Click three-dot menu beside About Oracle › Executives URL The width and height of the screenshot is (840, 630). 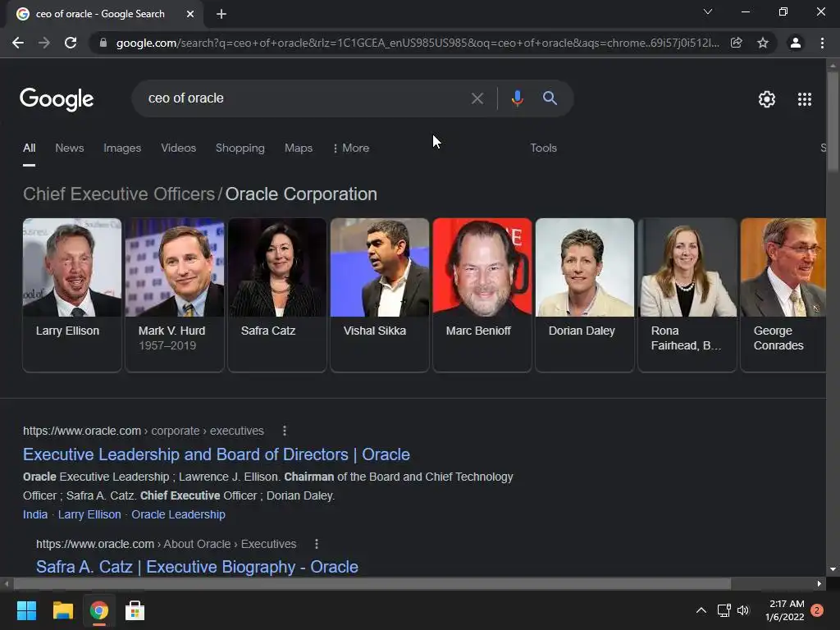(x=317, y=544)
